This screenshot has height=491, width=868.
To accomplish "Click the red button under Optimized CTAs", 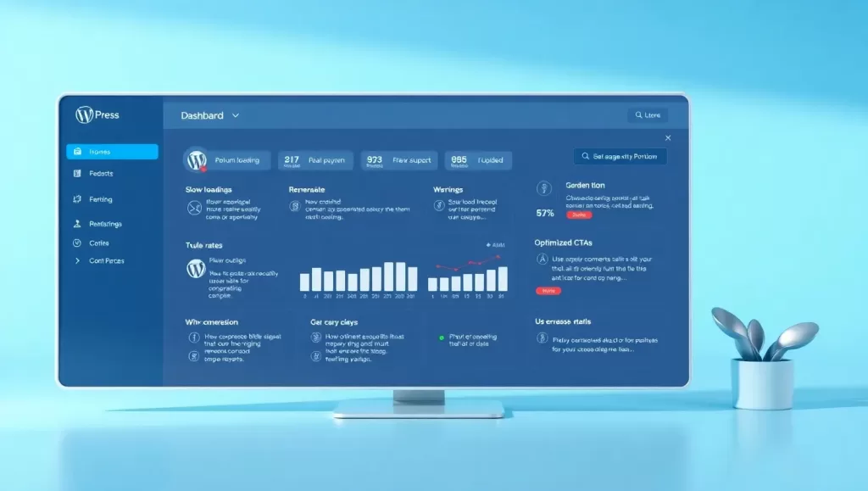I will click(x=548, y=291).
